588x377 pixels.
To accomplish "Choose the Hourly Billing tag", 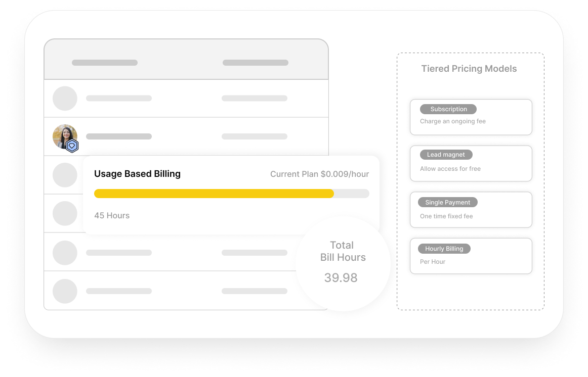I will 444,249.
